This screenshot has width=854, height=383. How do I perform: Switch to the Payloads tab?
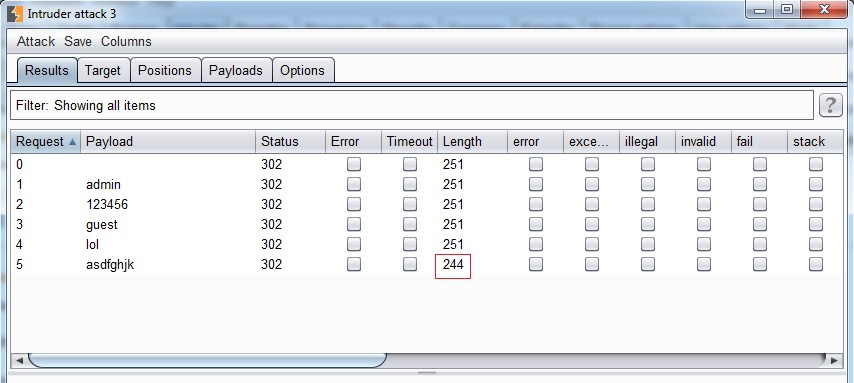pyautogui.click(x=236, y=70)
